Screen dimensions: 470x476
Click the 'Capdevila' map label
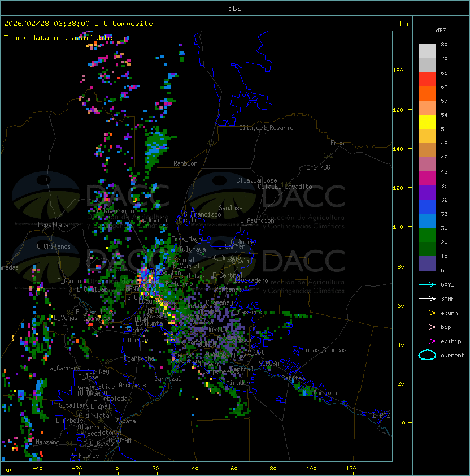point(152,220)
